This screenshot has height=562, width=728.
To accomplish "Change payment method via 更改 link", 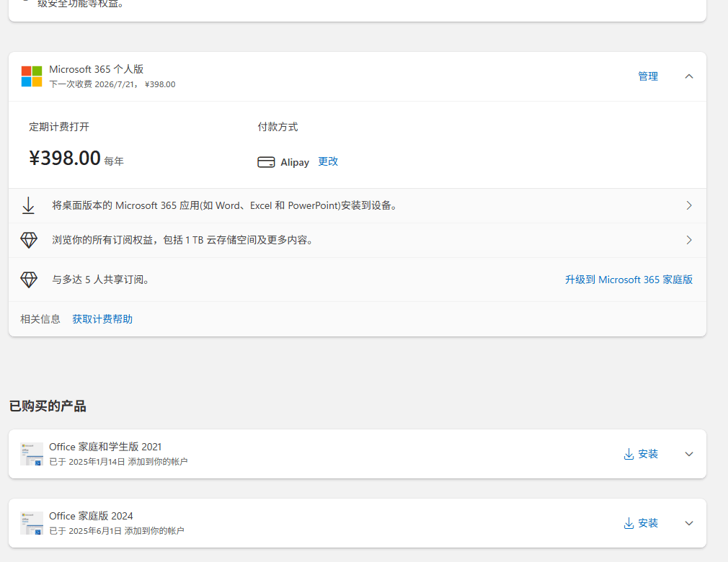I will [x=328, y=161].
